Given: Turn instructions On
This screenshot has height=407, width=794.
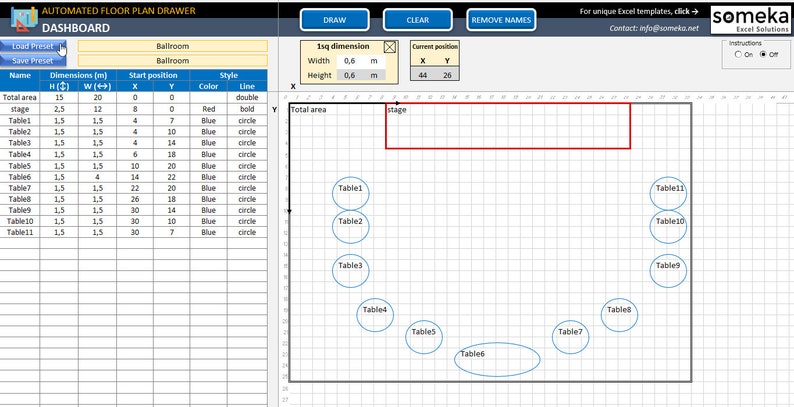Looking at the screenshot, I should (738, 55).
